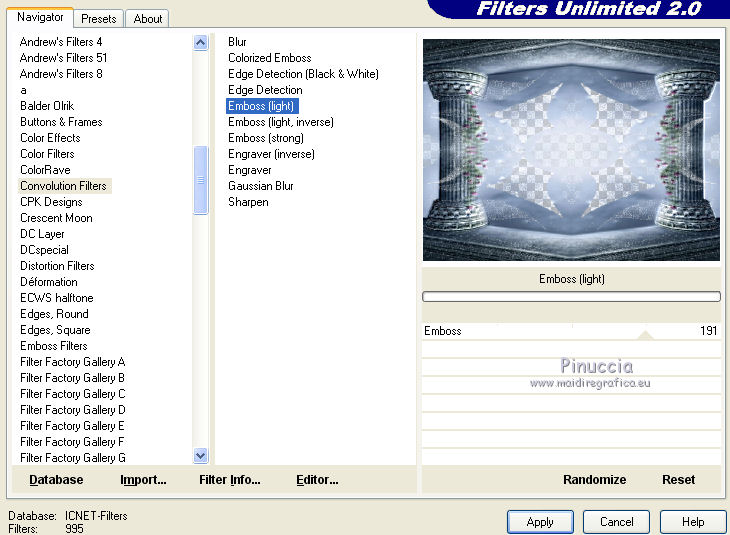Choose Emboss (light, inverse) filter
730x535 pixels.
281,122
